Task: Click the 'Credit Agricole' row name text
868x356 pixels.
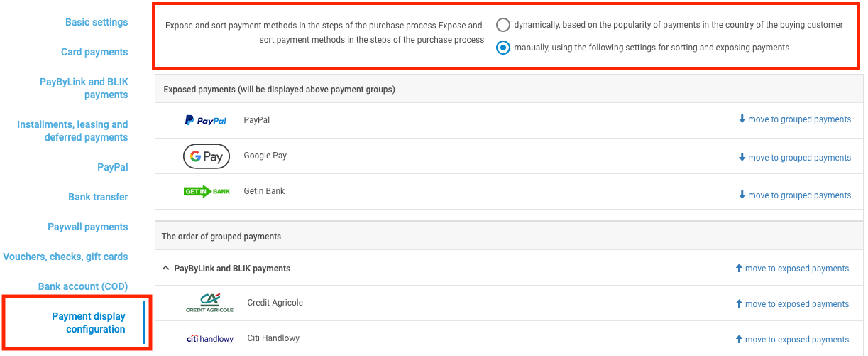Action: tap(275, 303)
